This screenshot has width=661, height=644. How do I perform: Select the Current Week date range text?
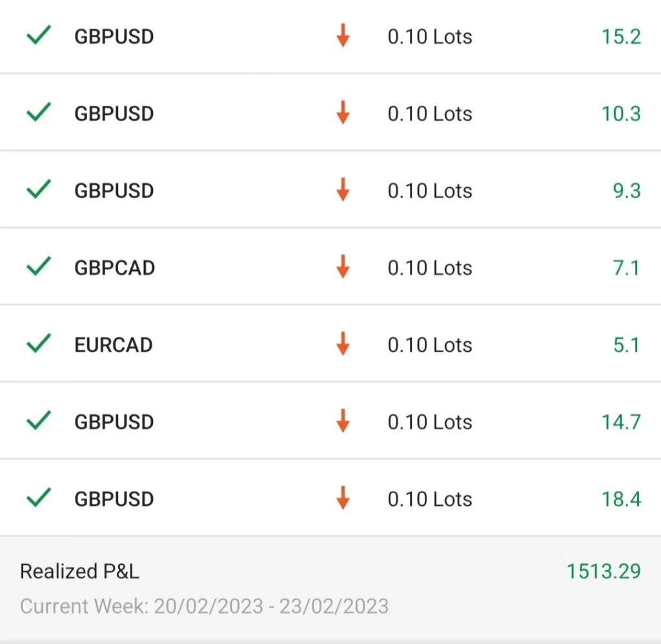[x=205, y=607]
